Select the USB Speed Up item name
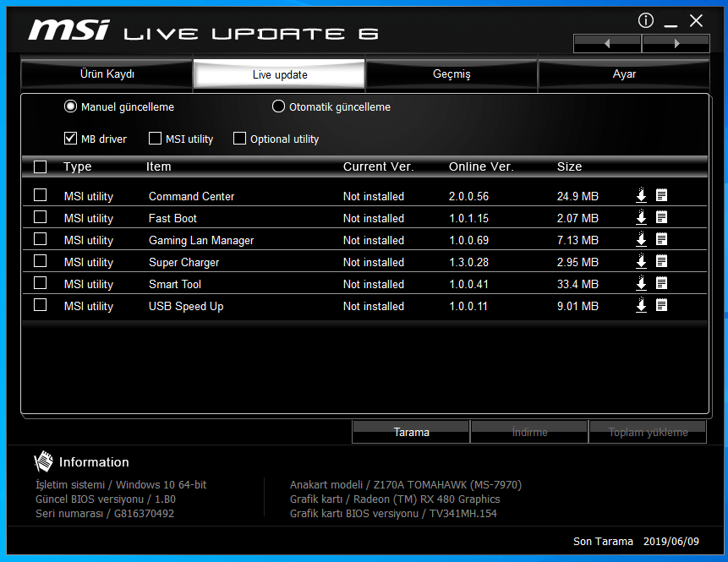Viewport: 728px width, 562px height. pyautogui.click(x=186, y=306)
